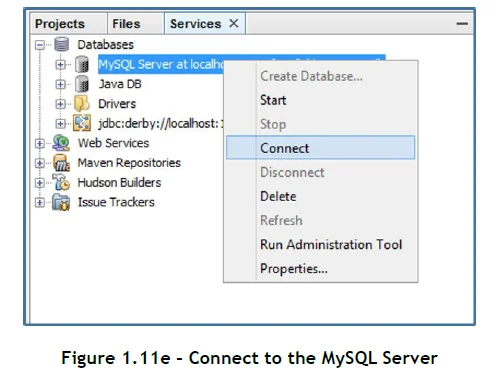This screenshot has height=378, width=501.
Task: Close the Services tab
Action: [x=234, y=23]
